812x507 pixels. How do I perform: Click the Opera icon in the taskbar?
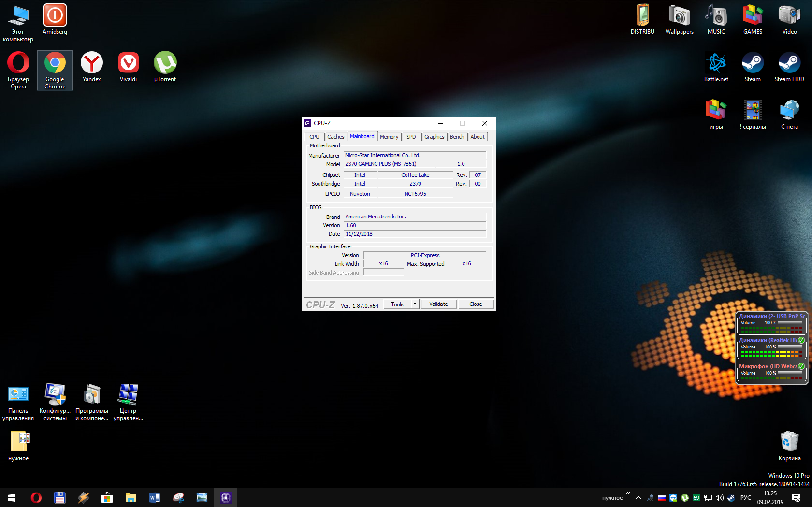(x=36, y=497)
